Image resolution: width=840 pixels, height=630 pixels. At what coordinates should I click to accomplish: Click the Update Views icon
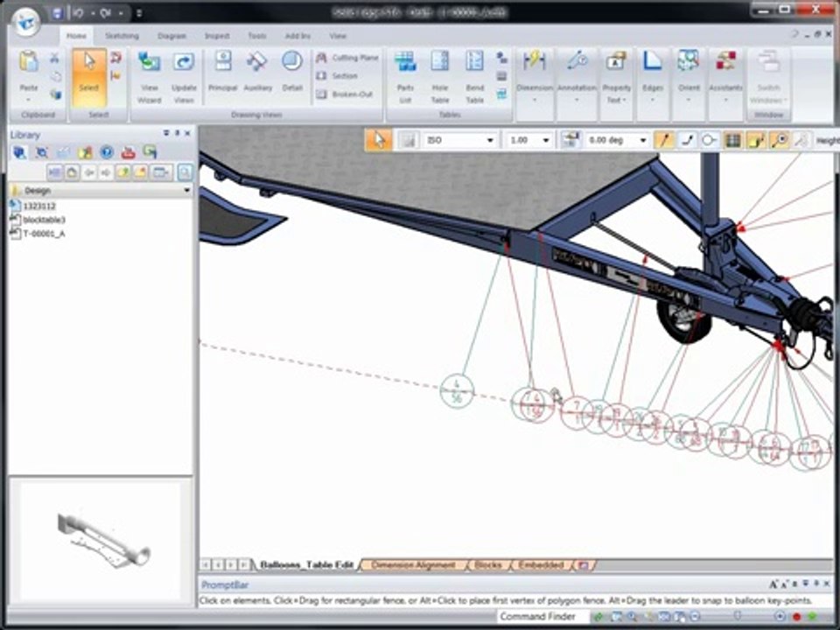click(184, 74)
